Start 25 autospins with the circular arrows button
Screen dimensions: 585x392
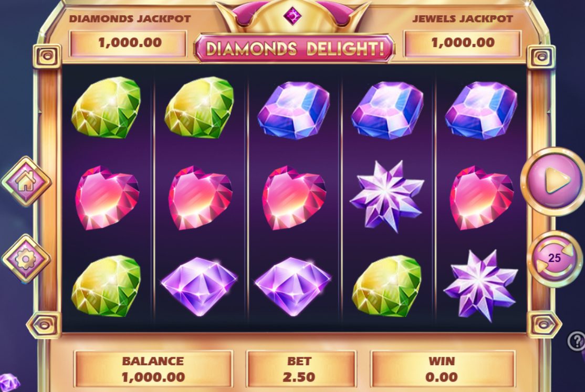point(555,258)
